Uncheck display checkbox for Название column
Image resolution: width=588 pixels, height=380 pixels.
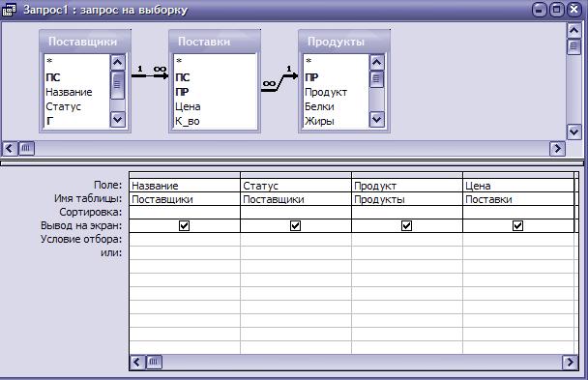[184, 225]
